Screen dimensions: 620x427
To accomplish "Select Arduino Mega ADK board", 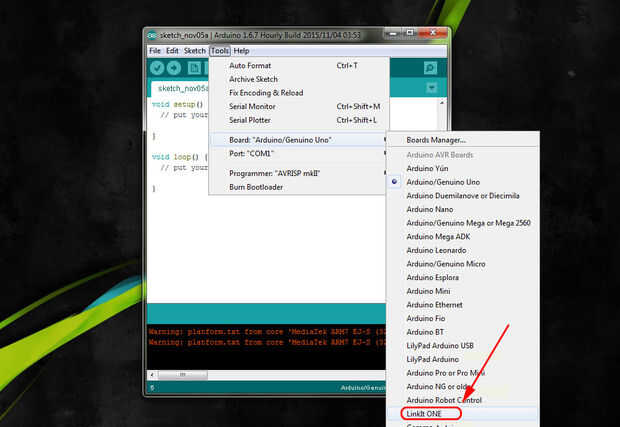I will click(463, 236).
